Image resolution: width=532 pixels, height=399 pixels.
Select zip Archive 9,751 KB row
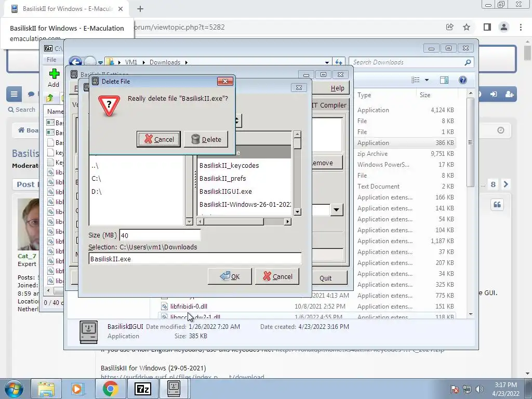[x=405, y=154]
